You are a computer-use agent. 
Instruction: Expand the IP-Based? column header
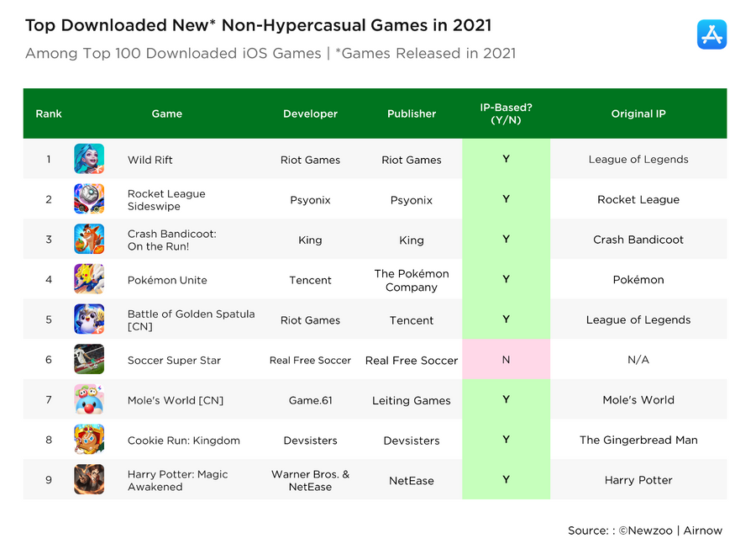coord(506,113)
